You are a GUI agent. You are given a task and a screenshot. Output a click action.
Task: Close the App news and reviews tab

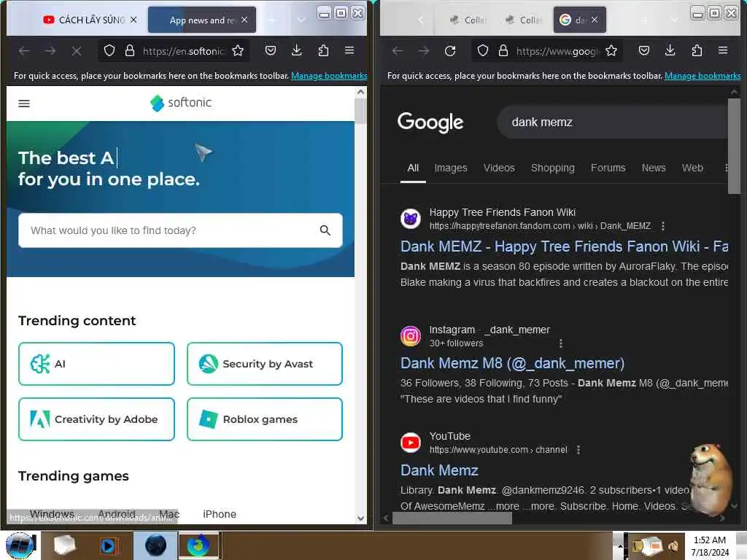[x=244, y=20]
